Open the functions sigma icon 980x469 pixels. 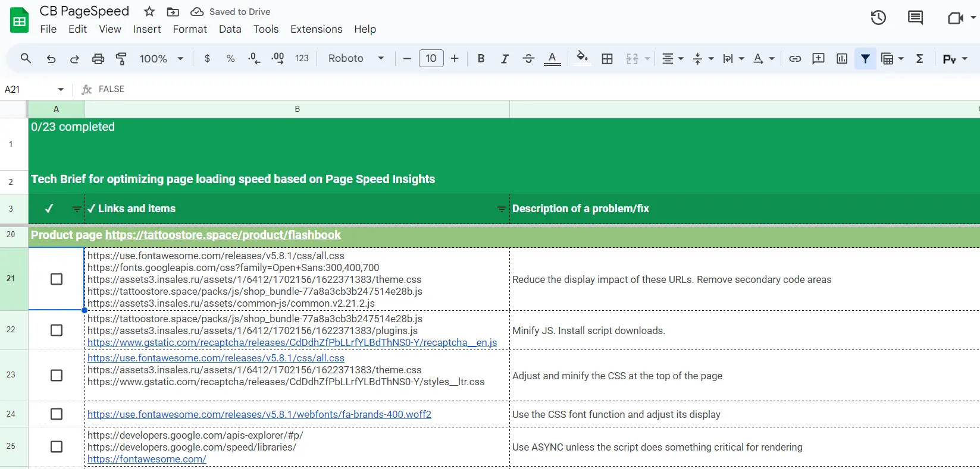[920, 58]
